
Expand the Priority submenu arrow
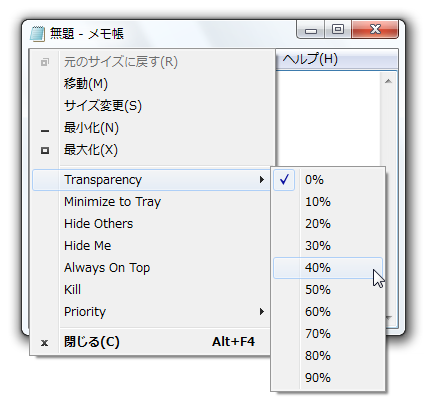coord(262,312)
